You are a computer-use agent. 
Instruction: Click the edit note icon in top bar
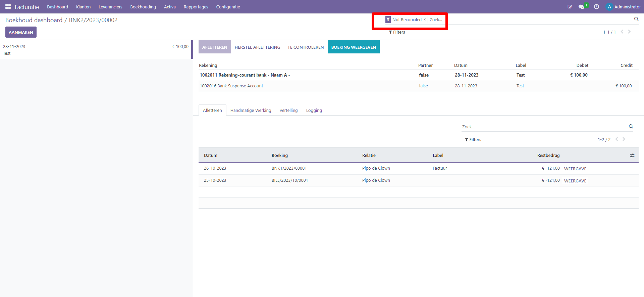pyautogui.click(x=570, y=7)
